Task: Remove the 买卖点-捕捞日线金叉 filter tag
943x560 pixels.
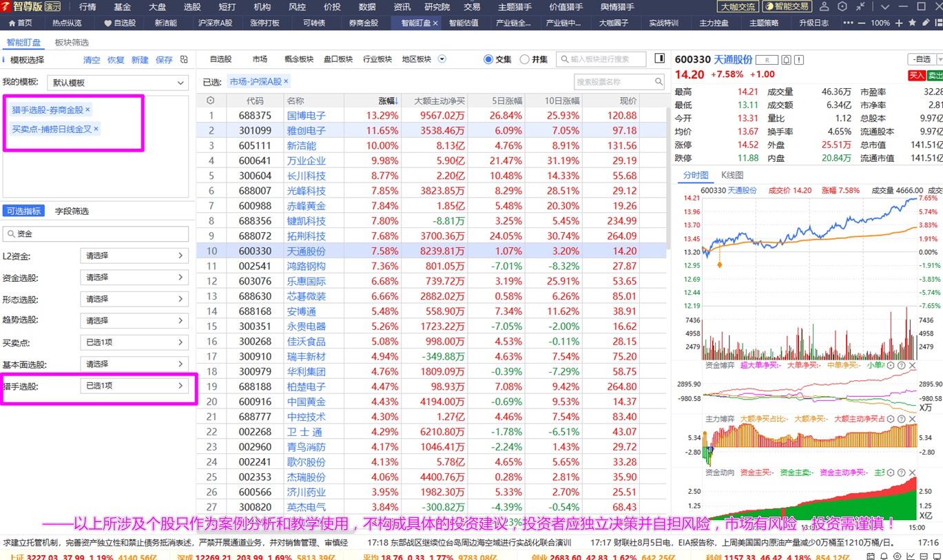Action: [96, 129]
